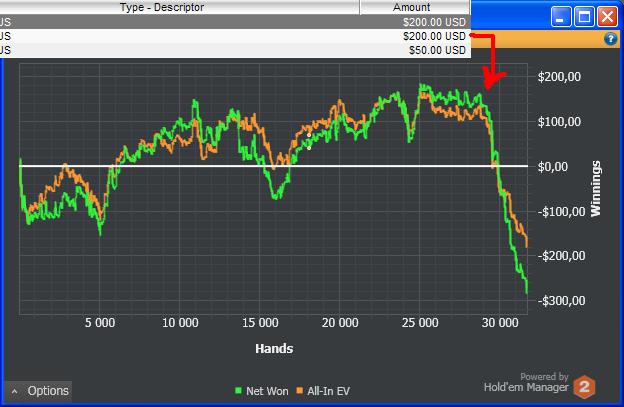
Task: Toggle the Net Won legend entry
Action: pos(261,391)
